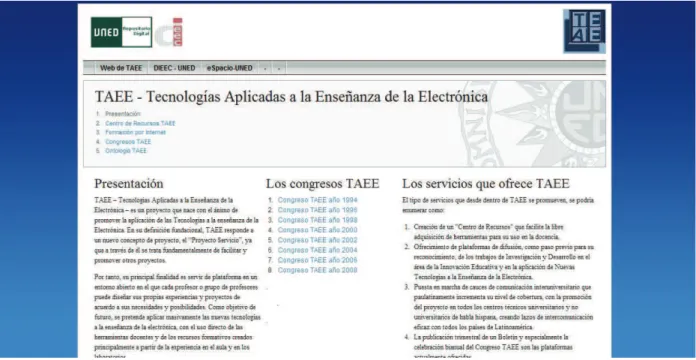The height and width of the screenshot is (360, 696).
Task: Open Congreso TAEE año 2000
Action: pos(317,230)
